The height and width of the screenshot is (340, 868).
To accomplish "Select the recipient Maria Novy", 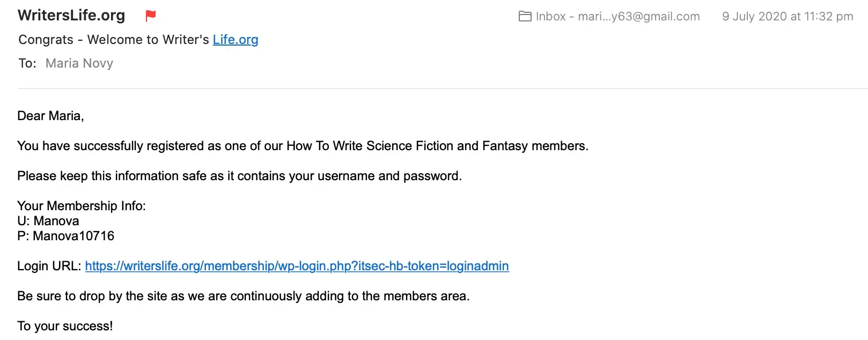I will (x=79, y=63).
